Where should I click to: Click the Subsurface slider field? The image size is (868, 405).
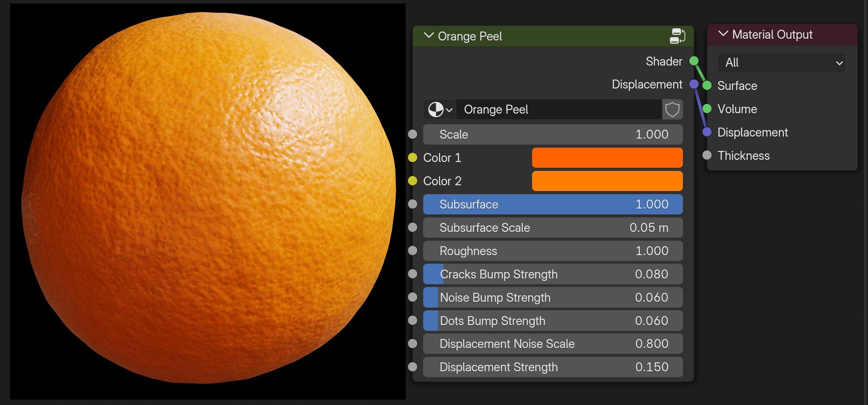tap(553, 204)
